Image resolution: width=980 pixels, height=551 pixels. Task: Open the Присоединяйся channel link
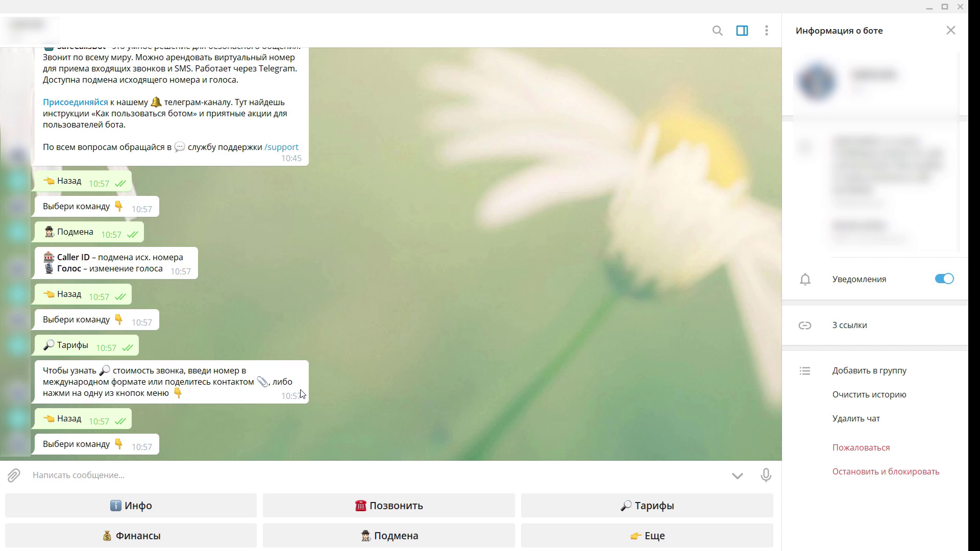(x=75, y=103)
